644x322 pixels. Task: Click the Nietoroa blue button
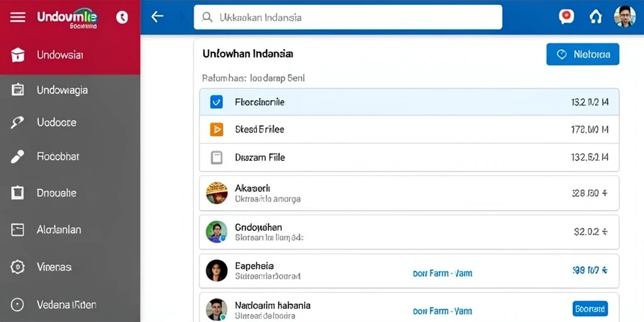[582, 54]
